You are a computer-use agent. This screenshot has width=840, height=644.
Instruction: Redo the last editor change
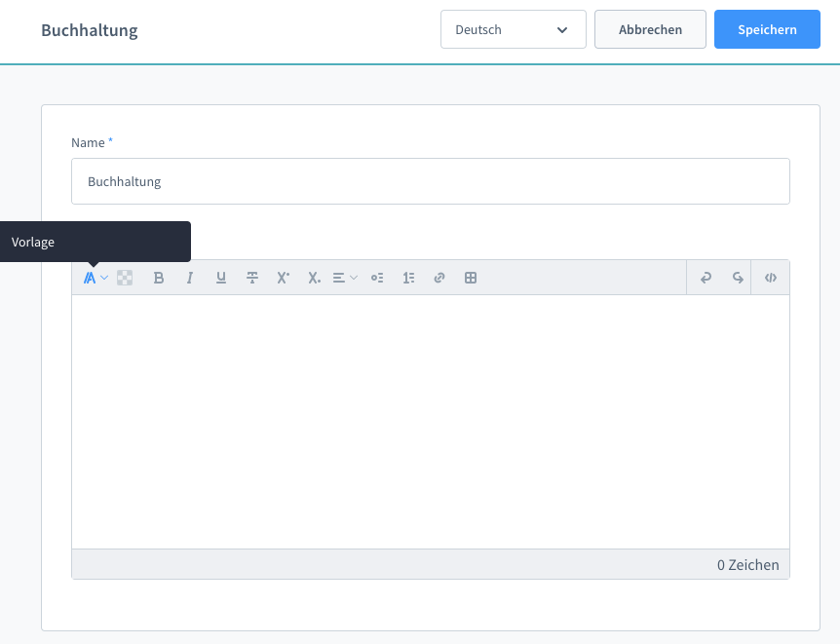click(738, 278)
